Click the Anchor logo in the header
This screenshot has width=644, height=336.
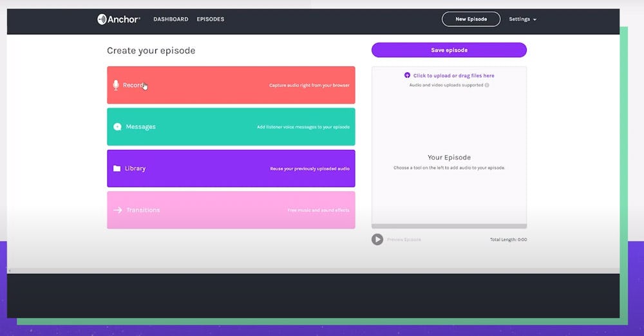coord(118,19)
